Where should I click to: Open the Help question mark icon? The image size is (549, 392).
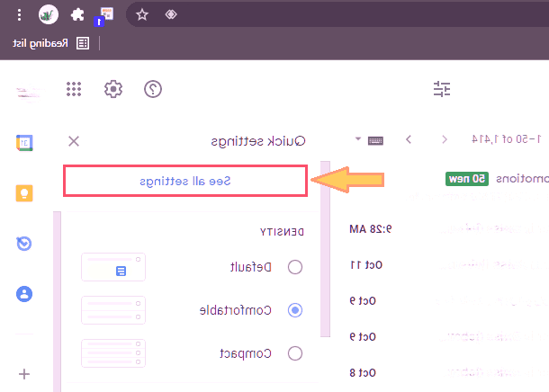[153, 89]
